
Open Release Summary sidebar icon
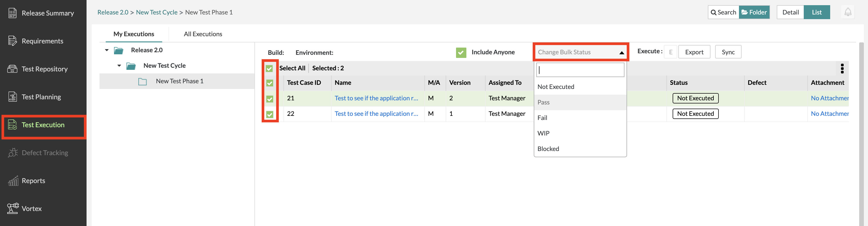click(x=12, y=13)
